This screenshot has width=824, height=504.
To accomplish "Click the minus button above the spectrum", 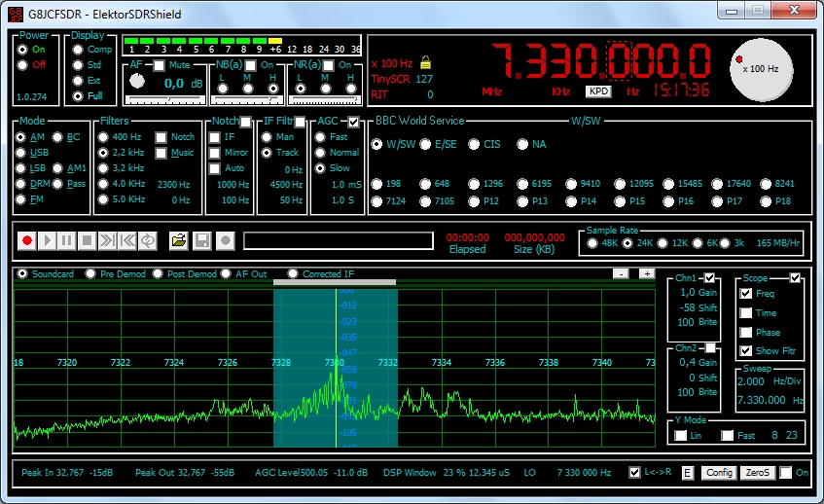I will (x=622, y=273).
